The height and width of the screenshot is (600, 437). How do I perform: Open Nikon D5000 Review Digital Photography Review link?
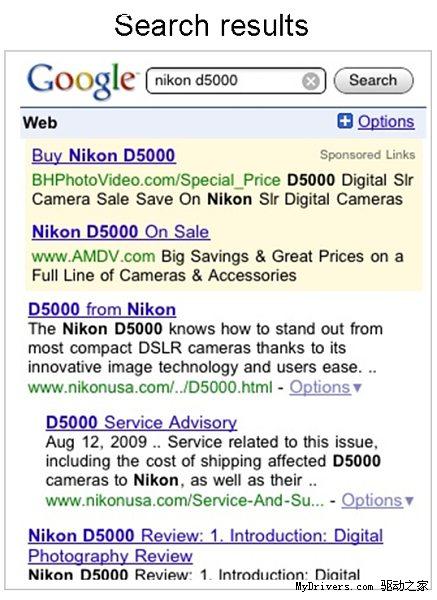coord(205,546)
